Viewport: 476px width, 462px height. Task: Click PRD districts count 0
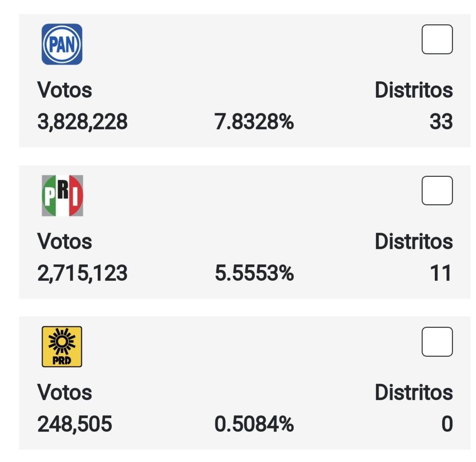click(447, 424)
